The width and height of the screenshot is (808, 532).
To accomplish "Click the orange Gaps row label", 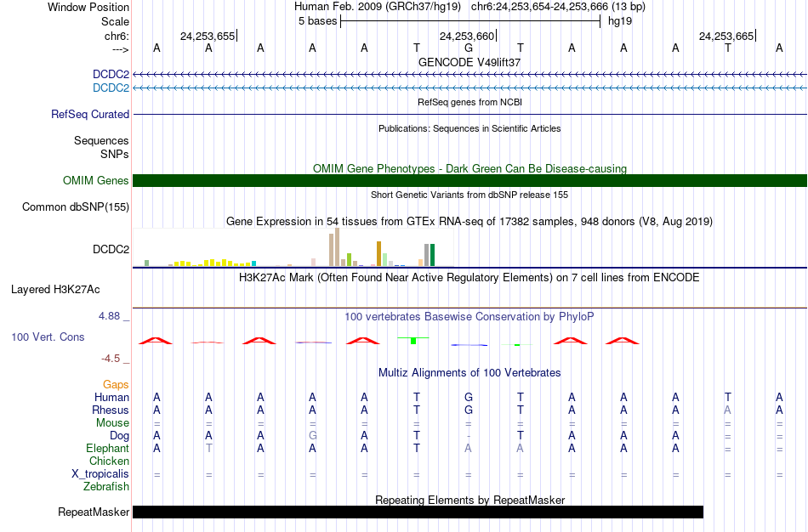I will pyautogui.click(x=116, y=385).
